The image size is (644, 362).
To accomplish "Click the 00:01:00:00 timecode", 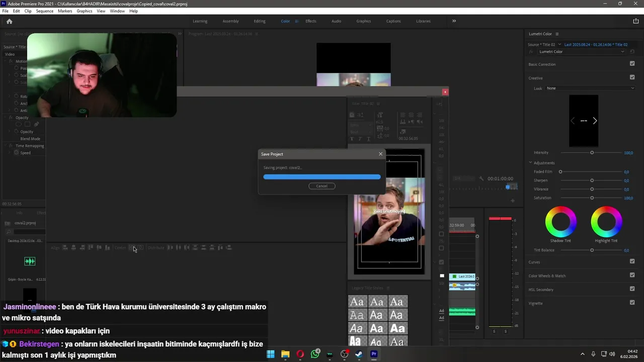I will tap(500, 178).
